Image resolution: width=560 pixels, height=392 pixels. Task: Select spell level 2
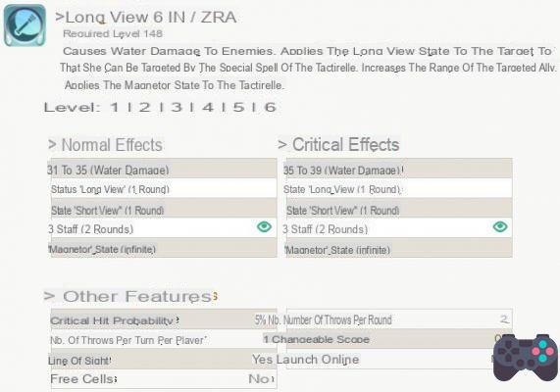(144, 107)
